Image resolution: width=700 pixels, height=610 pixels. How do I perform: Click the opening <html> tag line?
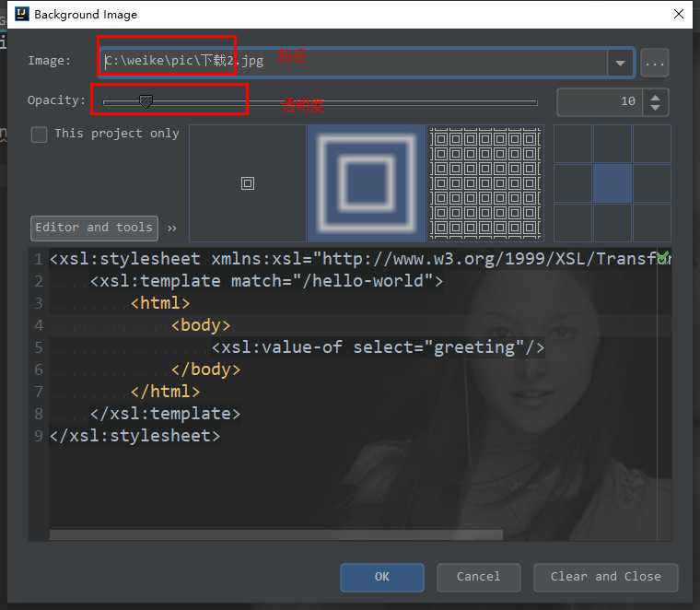point(160,303)
